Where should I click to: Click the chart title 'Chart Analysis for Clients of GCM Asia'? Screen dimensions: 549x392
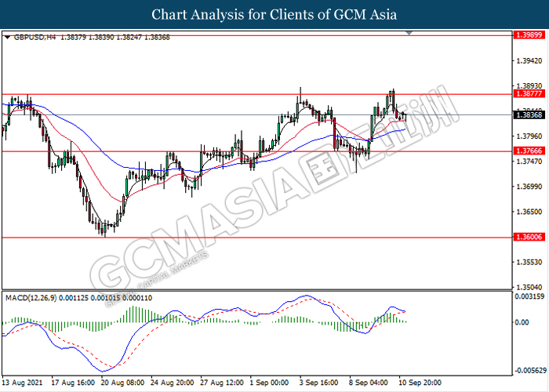(274, 14)
